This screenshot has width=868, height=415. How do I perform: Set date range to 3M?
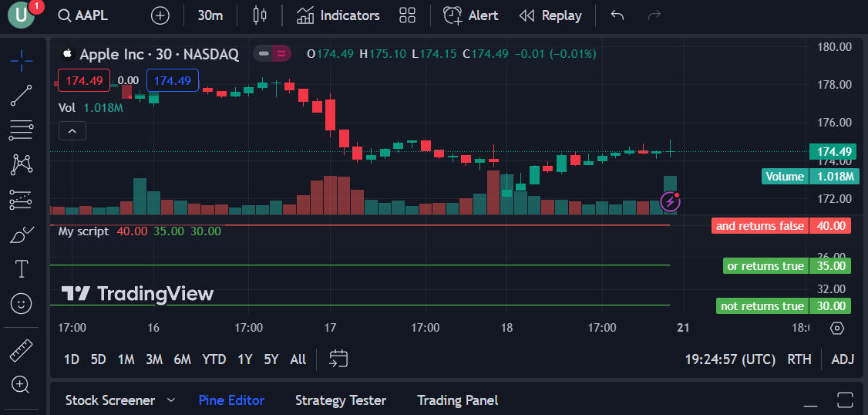pyautogui.click(x=154, y=359)
